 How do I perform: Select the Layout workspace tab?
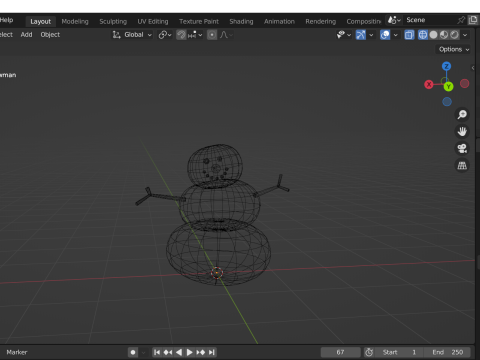pos(41,22)
